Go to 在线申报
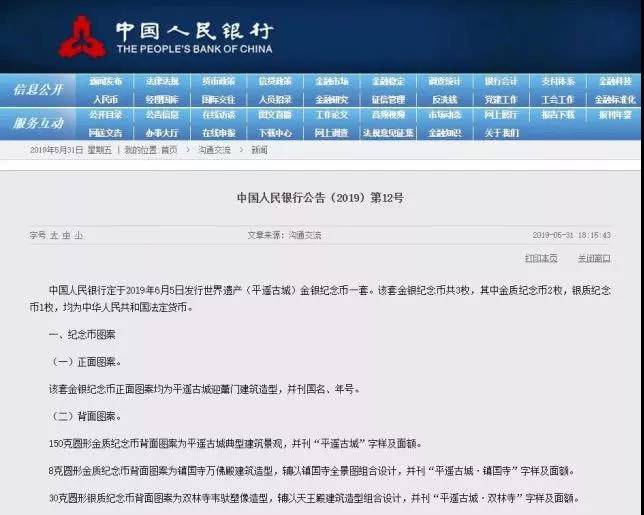The width and height of the screenshot is (644, 515). coord(218,133)
